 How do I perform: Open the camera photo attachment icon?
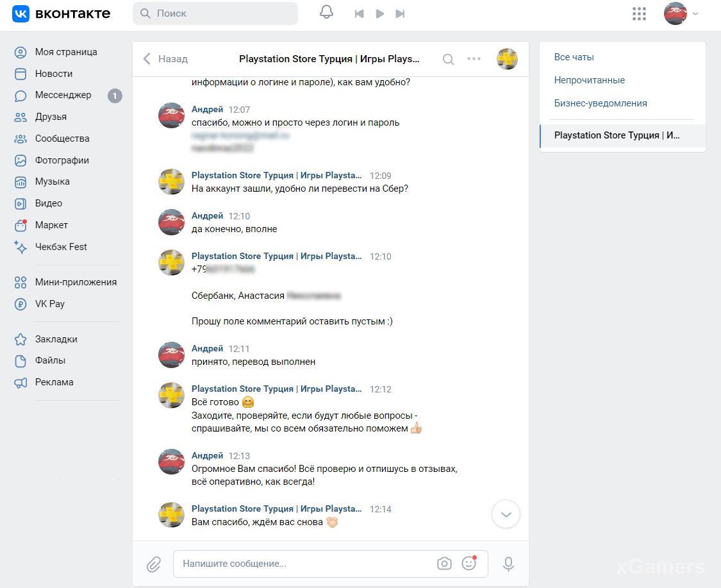click(x=444, y=564)
